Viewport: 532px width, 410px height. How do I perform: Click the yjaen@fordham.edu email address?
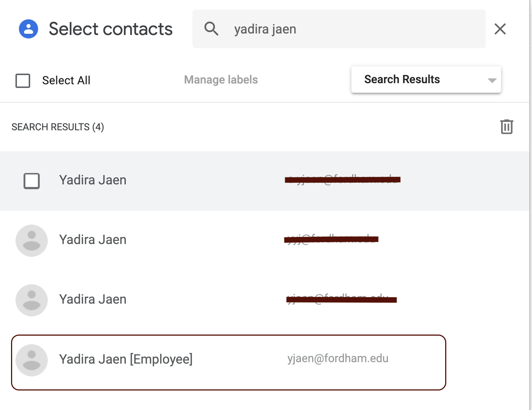coord(338,358)
